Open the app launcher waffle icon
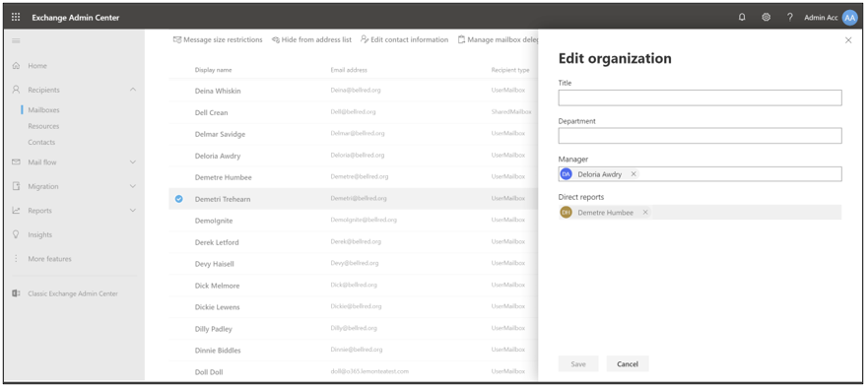 click(x=16, y=17)
